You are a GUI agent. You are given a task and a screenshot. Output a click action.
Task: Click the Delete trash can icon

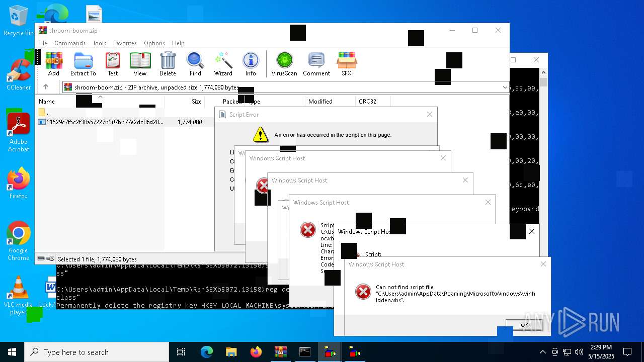tap(168, 64)
